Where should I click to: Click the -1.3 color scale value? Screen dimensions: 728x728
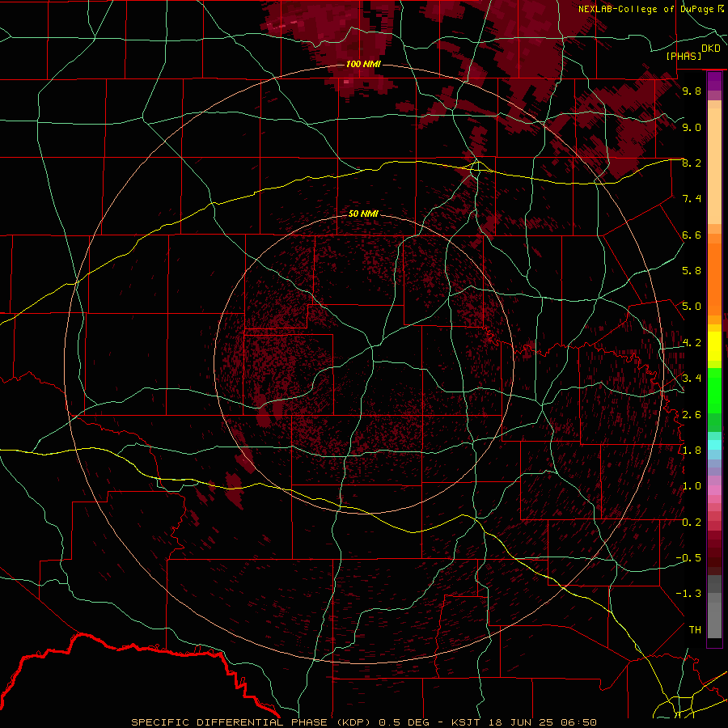tap(688, 594)
